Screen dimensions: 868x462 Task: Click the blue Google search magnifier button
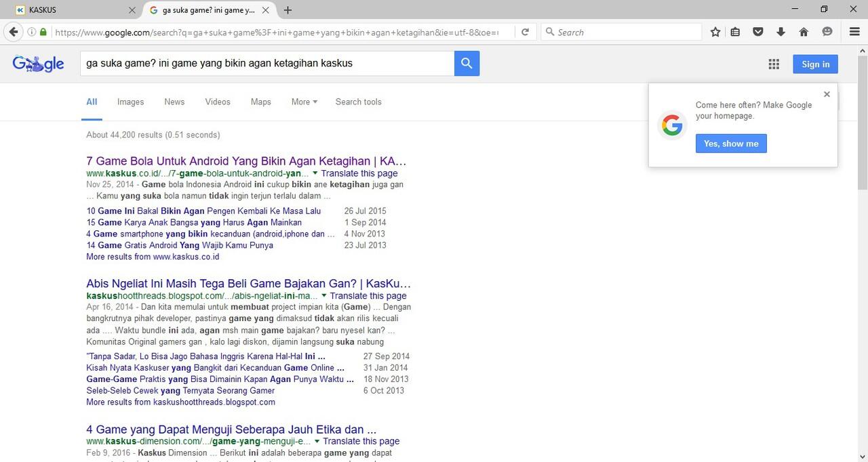coord(467,64)
